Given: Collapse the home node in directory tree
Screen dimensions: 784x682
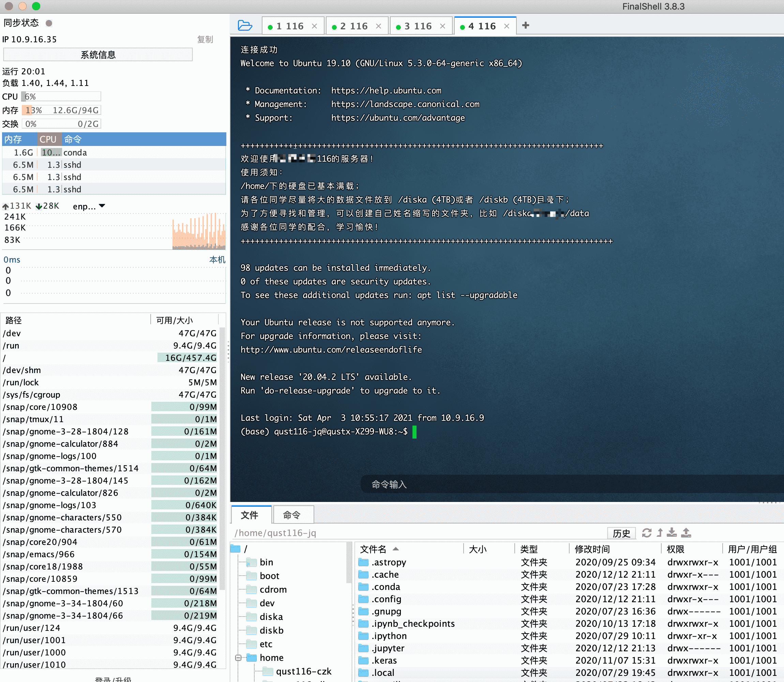Looking at the screenshot, I should (238, 657).
